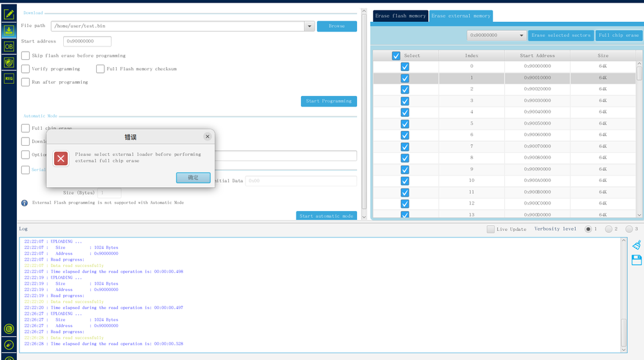Select verbosity level 2 radio button
Image resolution: width=644 pixels, height=360 pixels.
click(x=609, y=229)
